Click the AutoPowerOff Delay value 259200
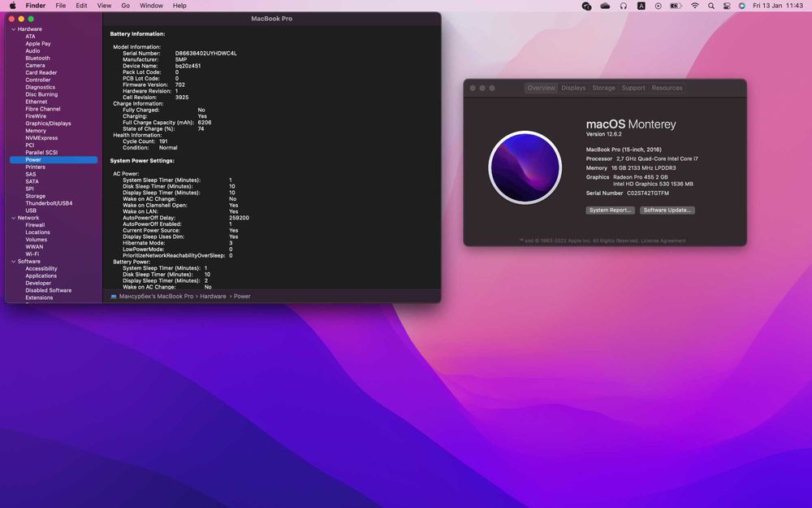This screenshot has height=508, width=812. tap(239, 218)
